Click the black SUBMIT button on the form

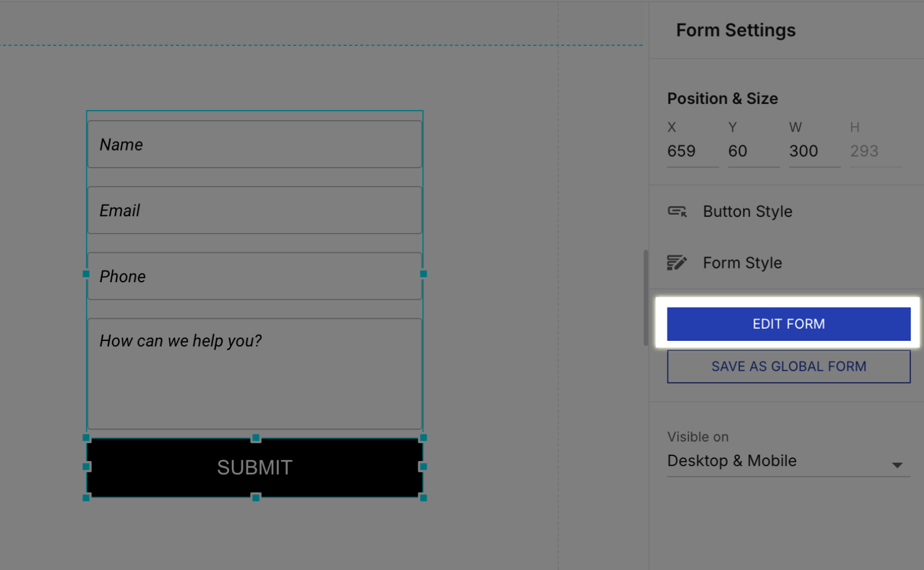[255, 468]
